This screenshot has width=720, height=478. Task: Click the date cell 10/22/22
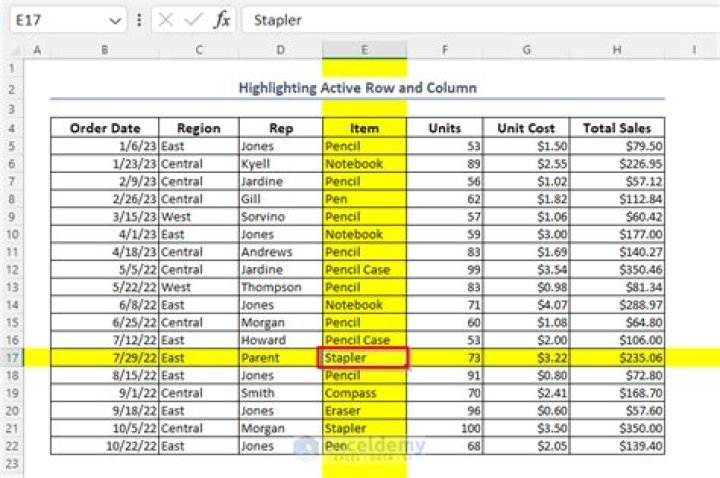tap(105, 446)
